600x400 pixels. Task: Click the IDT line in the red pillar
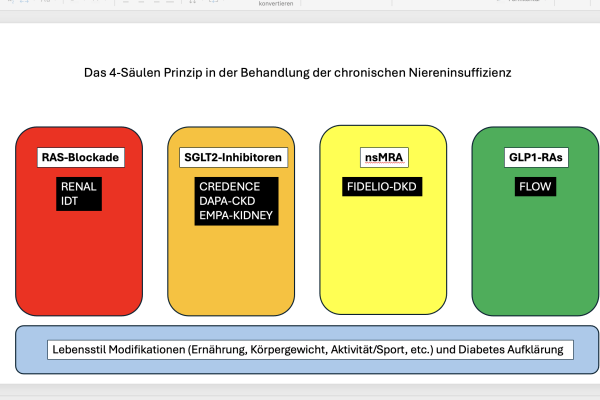point(70,202)
